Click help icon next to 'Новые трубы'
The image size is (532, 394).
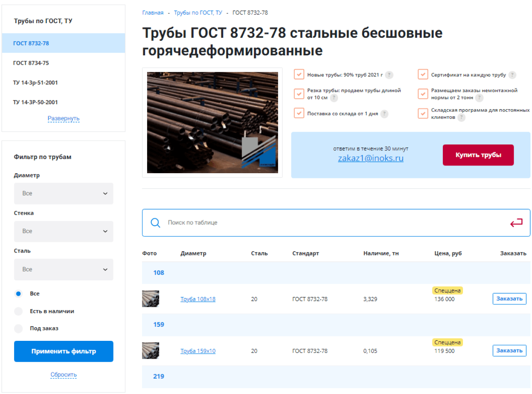[389, 75]
